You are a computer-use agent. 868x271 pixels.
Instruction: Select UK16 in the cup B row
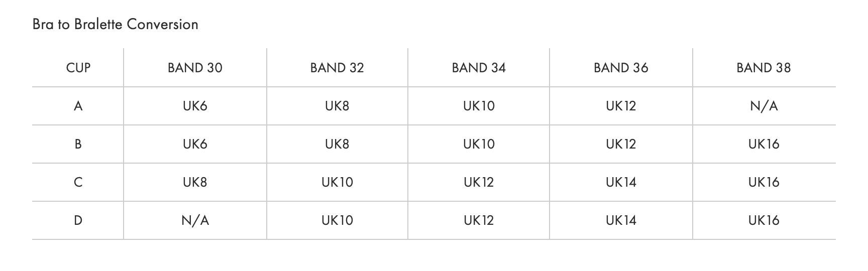[764, 144]
